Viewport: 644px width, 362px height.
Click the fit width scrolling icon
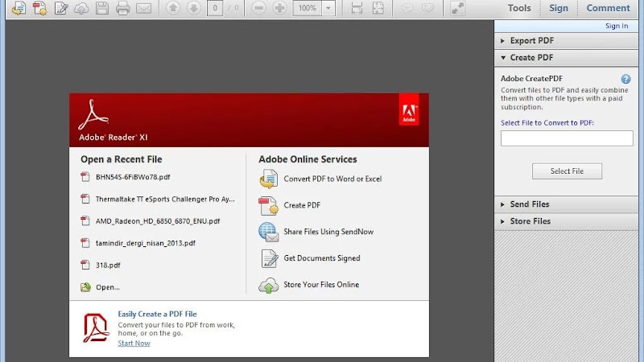pos(357,8)
